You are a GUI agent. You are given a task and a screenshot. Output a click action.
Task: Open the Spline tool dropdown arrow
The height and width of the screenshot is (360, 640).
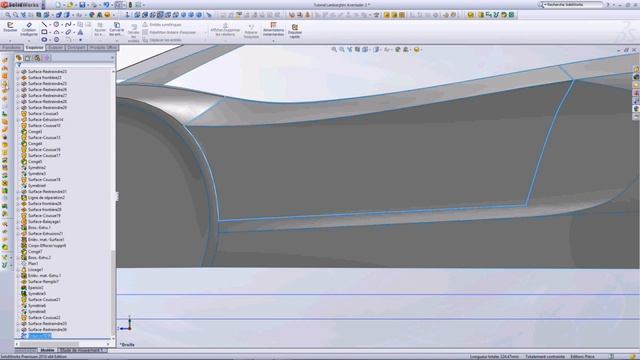(x=73, y=24)
